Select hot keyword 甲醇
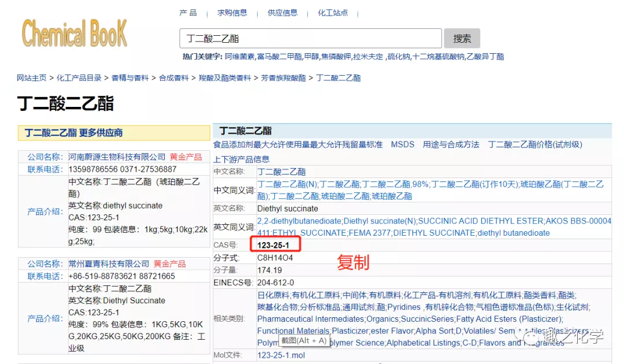 click(x=311, y=57)
